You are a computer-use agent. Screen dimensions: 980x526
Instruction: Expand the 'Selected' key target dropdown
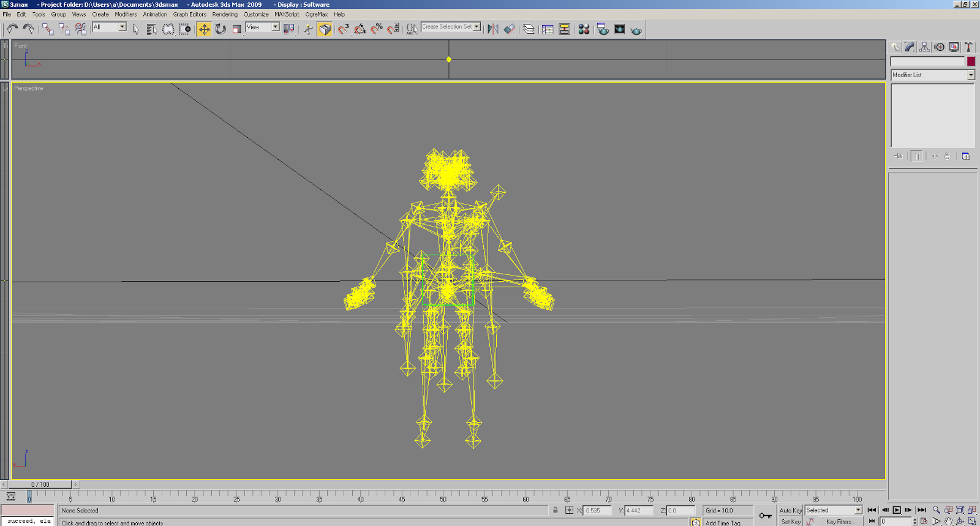858,510
